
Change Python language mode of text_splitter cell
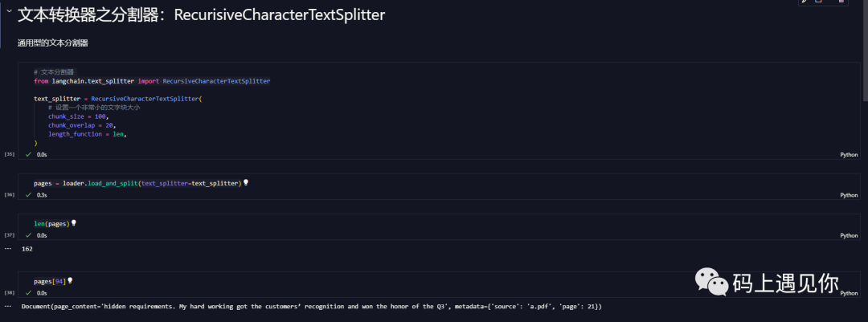(849, 154)
